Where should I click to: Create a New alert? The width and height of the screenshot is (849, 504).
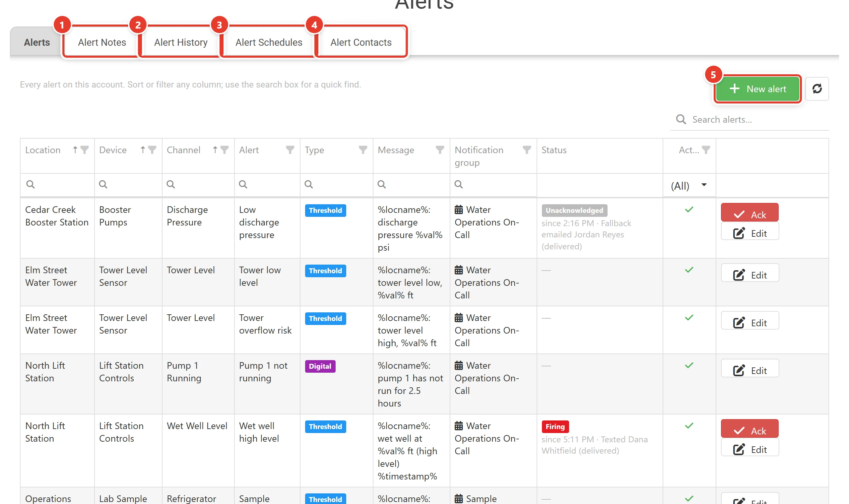click(x=757, y=89)
